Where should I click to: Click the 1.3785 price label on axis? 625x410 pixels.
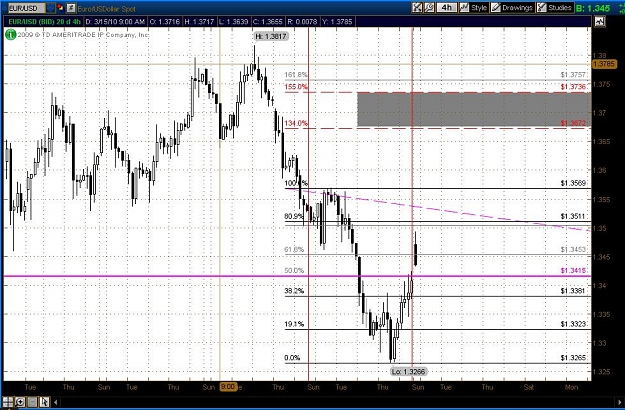coord(604,64)
